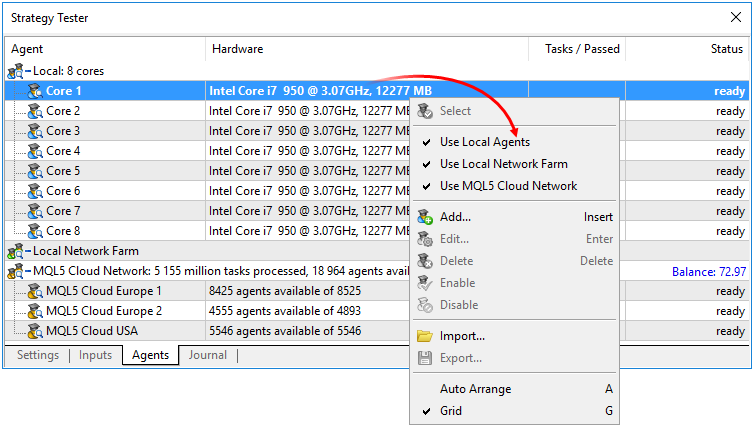Click the Add agent icon in menu
Screen dimensions: 753x426
coord(425,217)
